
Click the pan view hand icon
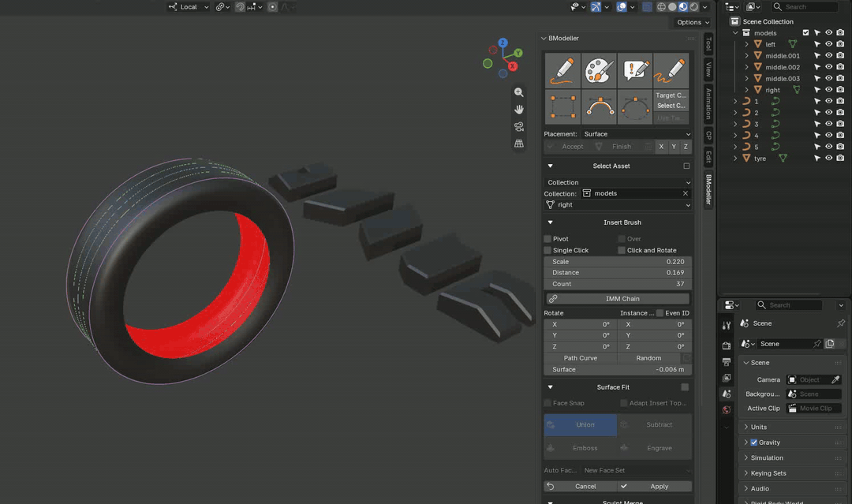tap(519, 110)
